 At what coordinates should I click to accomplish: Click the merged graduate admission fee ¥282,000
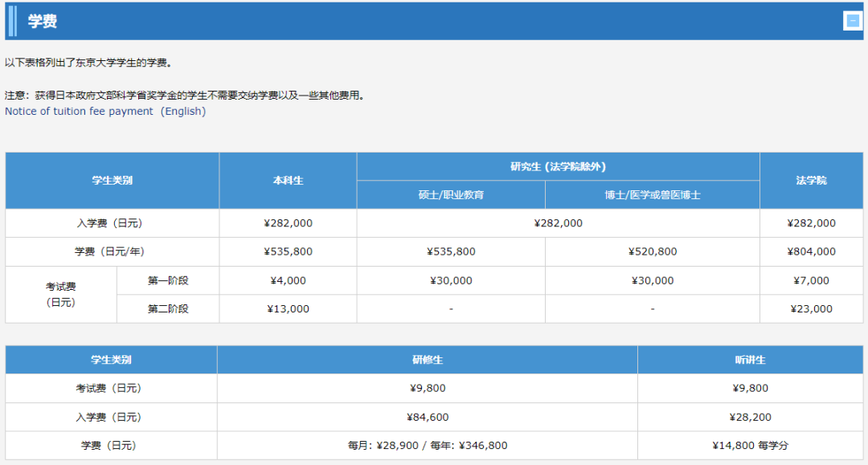[558, 223]
